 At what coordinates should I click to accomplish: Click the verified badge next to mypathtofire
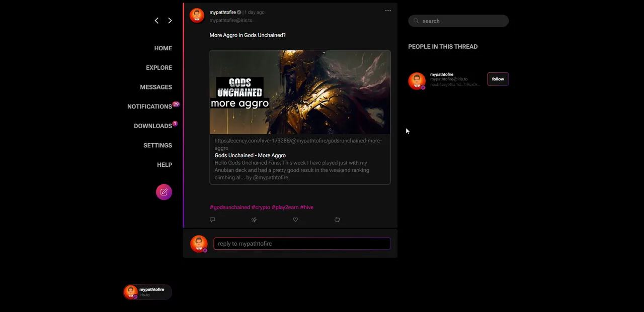point(239,12)
